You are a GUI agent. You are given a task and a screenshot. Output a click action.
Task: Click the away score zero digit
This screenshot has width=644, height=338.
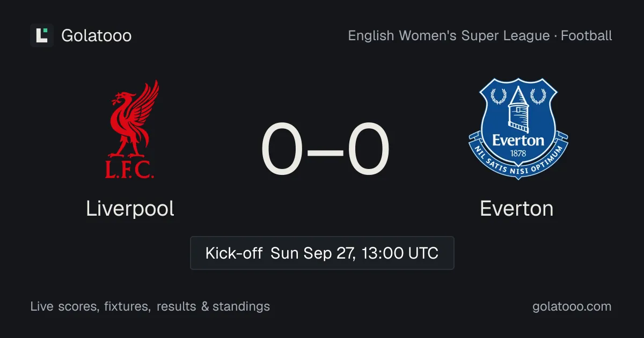[x=368, y=149]
